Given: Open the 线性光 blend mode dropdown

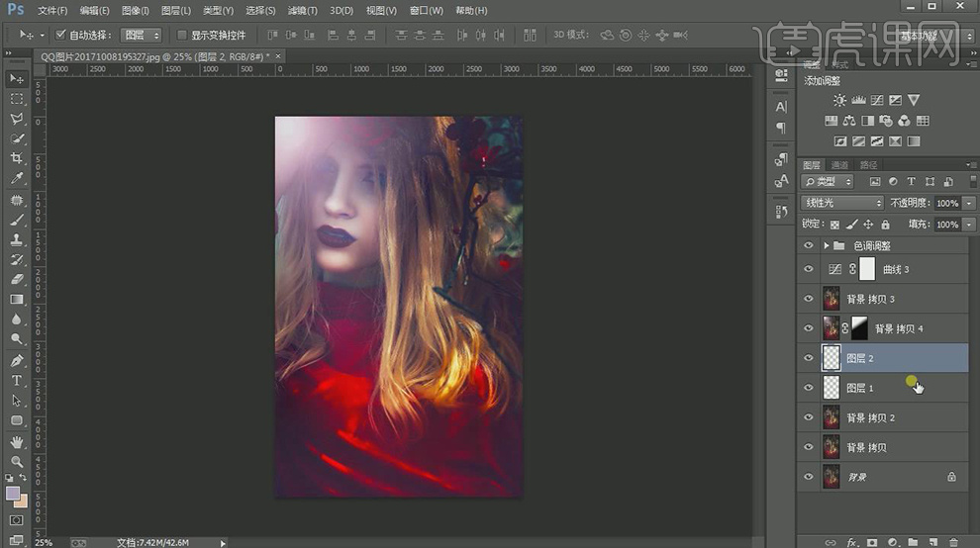Looking at the screenshot, I should tap(841, 203).
